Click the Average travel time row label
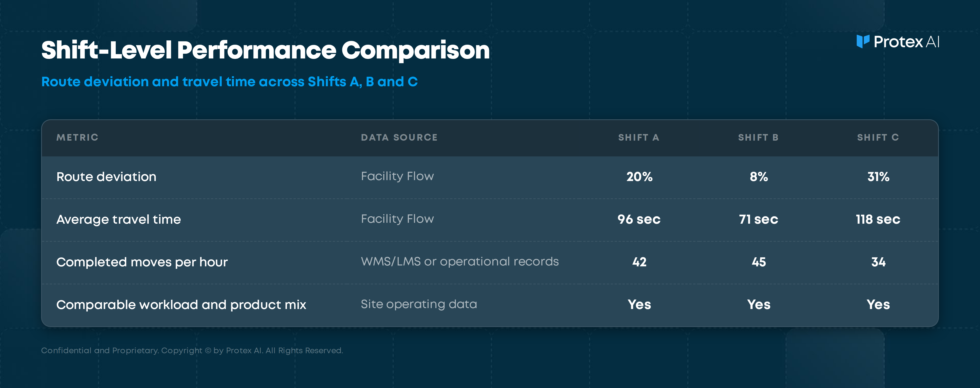This screenshot has width=980, height=388. click(x=118, y=219)
